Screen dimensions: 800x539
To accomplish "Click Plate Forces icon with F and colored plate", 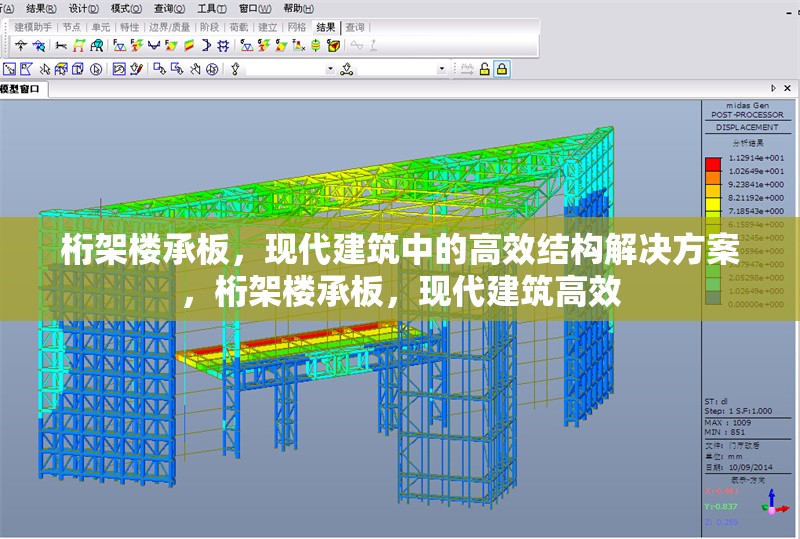I will tap(171, 46).
